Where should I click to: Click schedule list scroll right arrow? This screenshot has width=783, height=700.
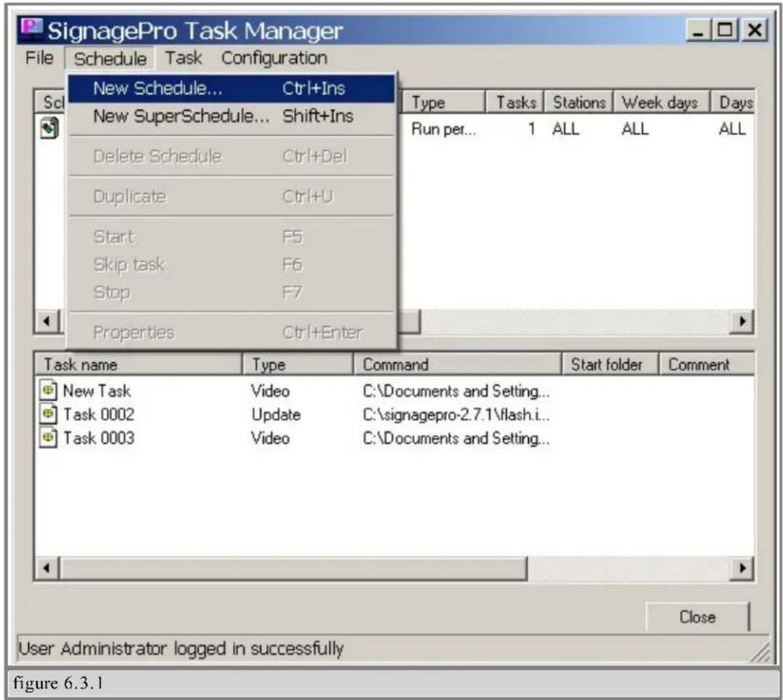pyautogui.click(x=742, y=321)
